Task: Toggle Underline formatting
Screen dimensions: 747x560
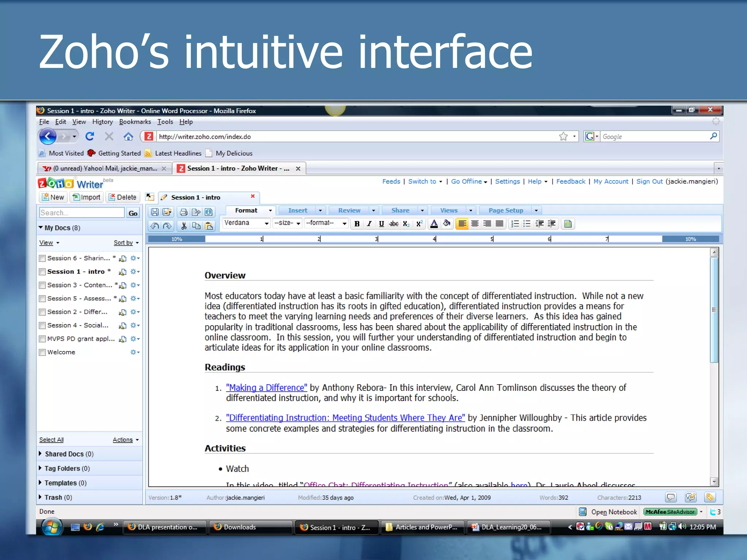Action: tap(382, 224)
